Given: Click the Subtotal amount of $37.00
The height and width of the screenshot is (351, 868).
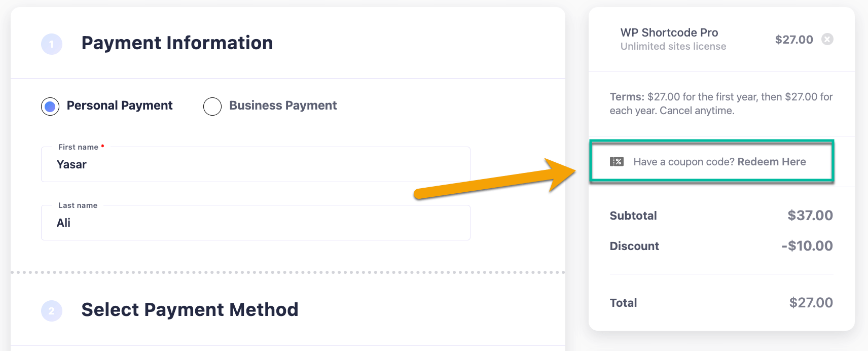Looking at the screenshot, I should click(x=810, y=215).
